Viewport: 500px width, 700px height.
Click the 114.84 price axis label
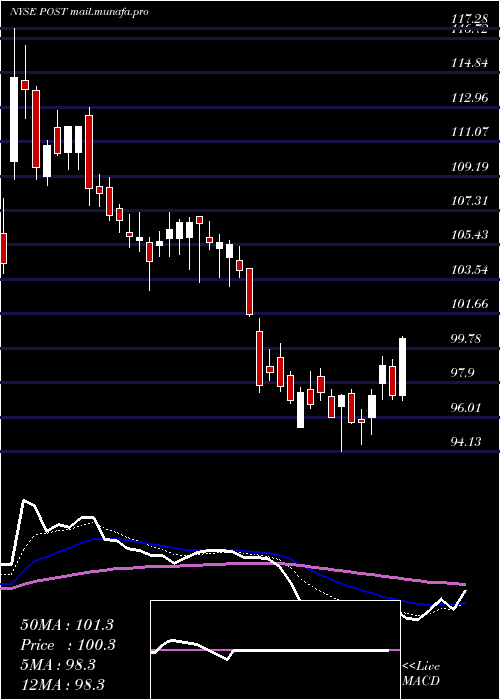tap(469, 63)
